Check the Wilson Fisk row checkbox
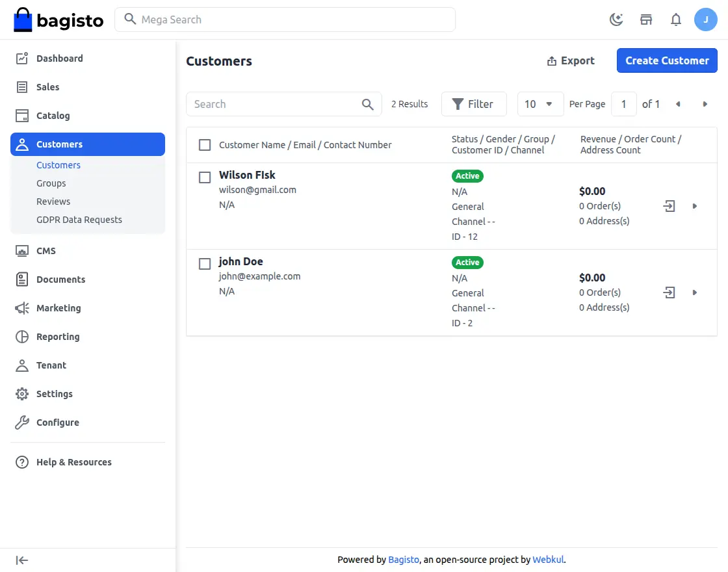728x572 pixels. click(205, 177)
